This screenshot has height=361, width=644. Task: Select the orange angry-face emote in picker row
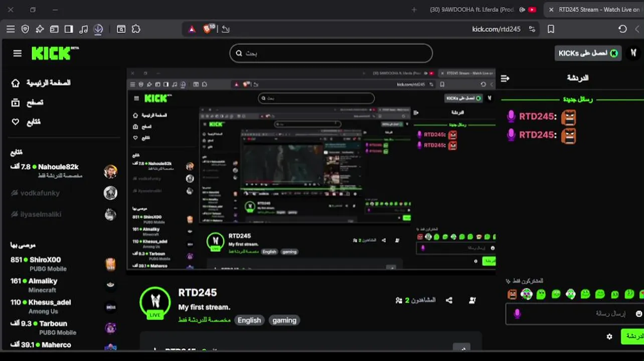[512, 294]
